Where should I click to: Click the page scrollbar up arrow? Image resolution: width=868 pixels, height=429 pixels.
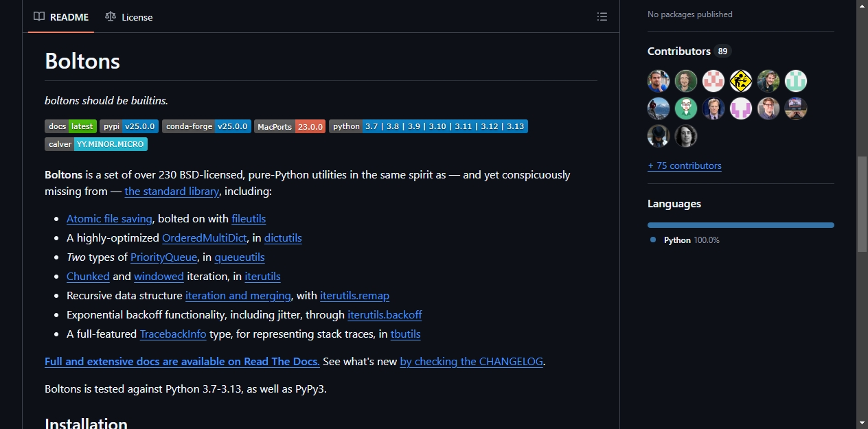862,5
